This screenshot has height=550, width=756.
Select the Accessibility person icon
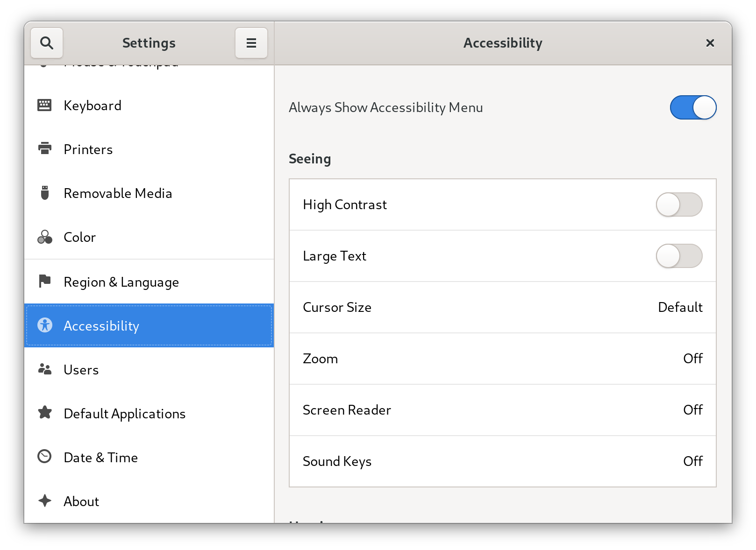(x=44, y=325)
